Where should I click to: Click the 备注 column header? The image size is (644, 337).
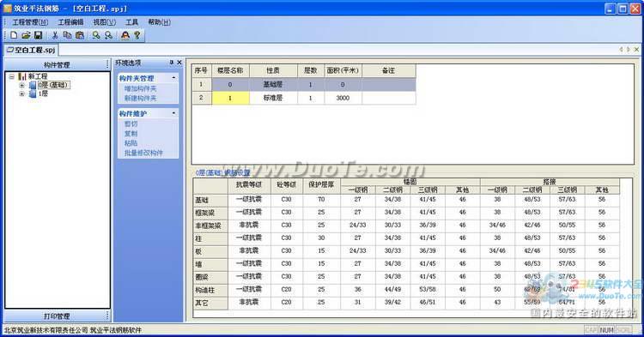coord(388,70)
